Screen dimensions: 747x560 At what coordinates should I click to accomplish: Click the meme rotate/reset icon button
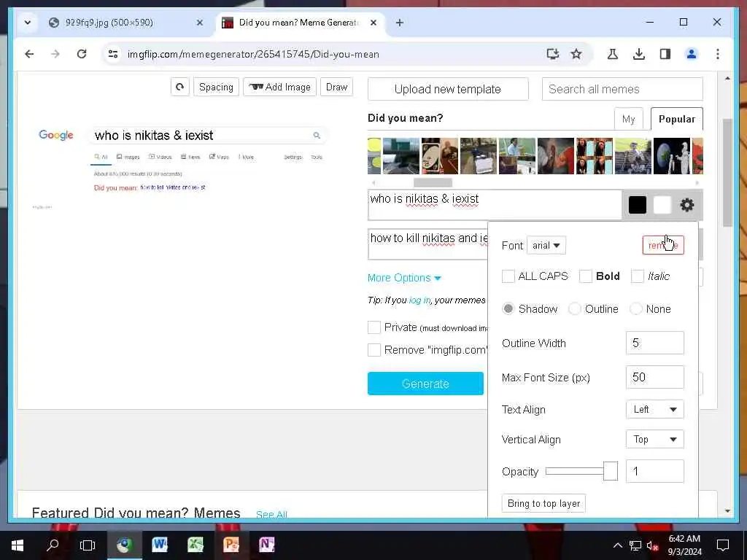coord(180,87)
